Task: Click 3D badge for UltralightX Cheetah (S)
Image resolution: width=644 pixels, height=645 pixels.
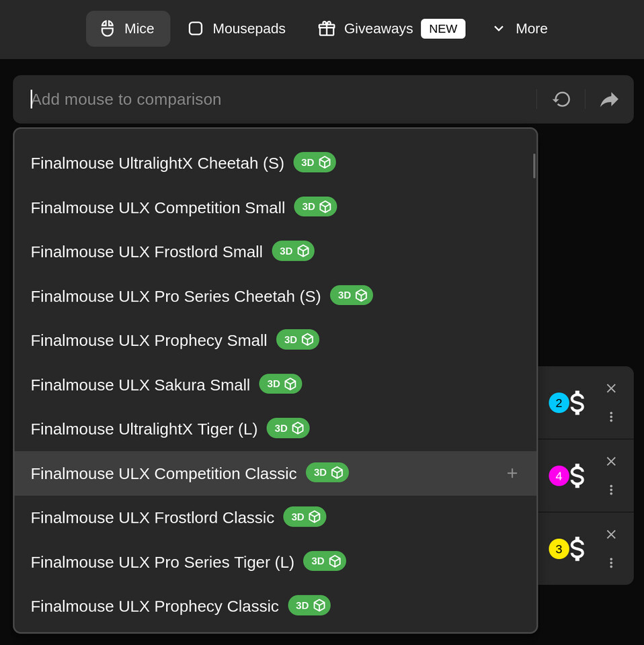Action: pos(315,162)
